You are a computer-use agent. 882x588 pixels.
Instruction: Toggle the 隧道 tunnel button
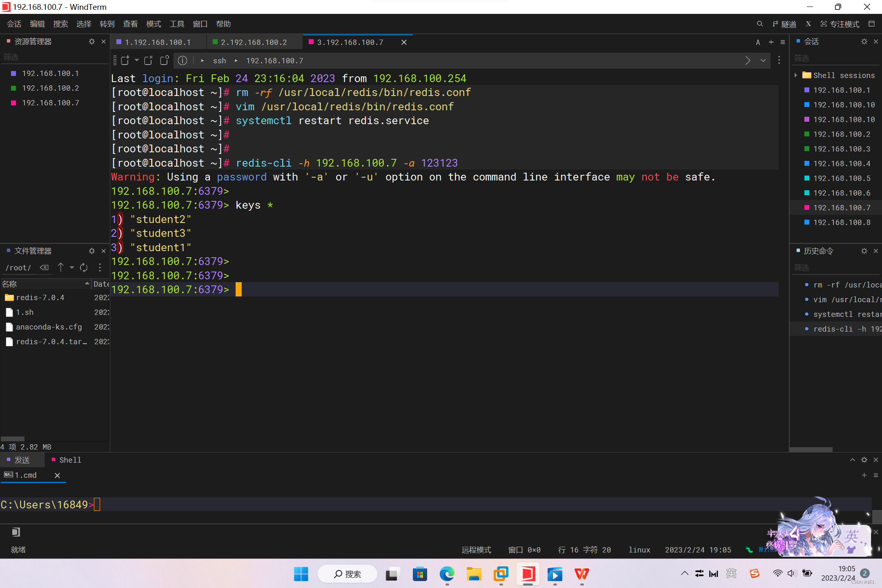coord(784,24)
